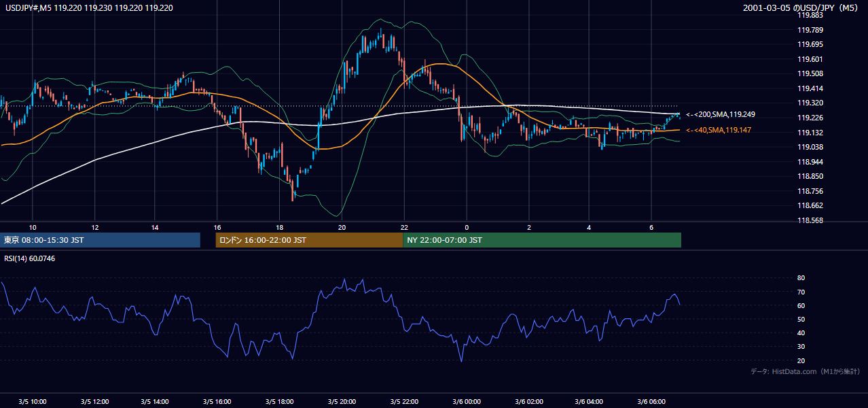The height and width of the screenshot is (408, 868).
Task: Click price axis value 119.226
Action: coord(810,118)
